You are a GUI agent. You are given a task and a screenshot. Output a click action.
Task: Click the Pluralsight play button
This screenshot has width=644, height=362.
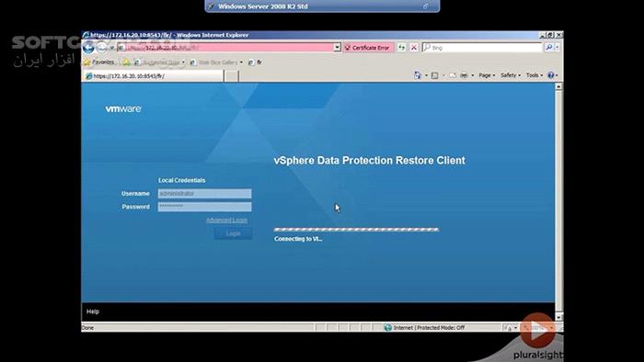[x=537, y=331]
